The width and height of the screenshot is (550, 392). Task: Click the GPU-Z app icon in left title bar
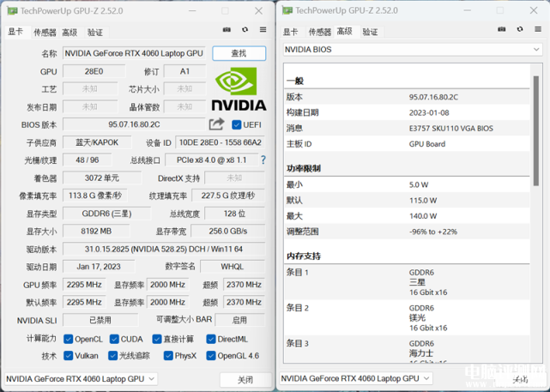(12, 11)
